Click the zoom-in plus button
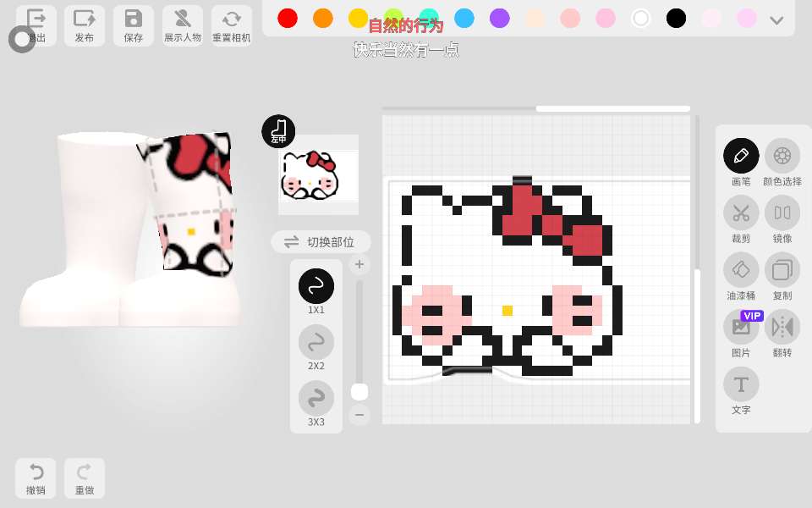This screenshot has width=812, height=508. coord(359,265)
